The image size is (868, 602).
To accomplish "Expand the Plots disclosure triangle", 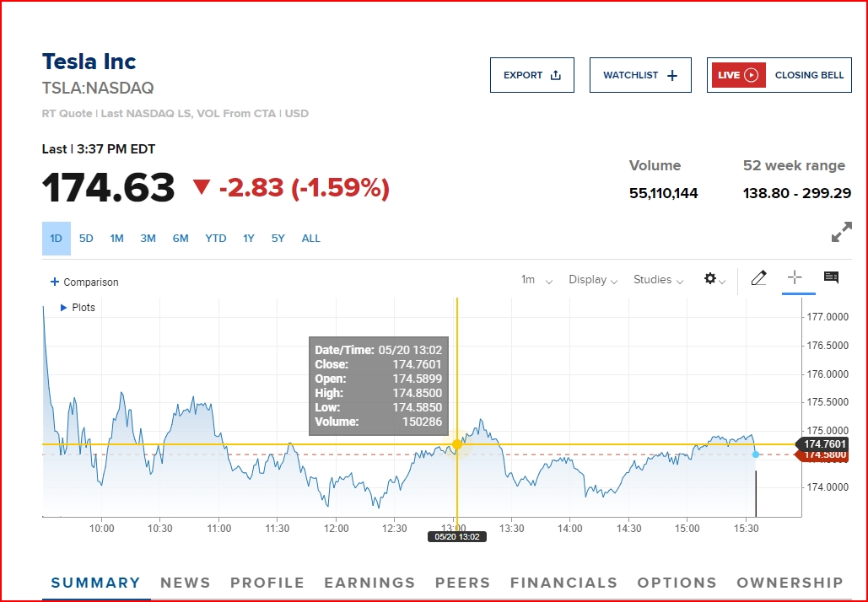I will tap(63, 308).
